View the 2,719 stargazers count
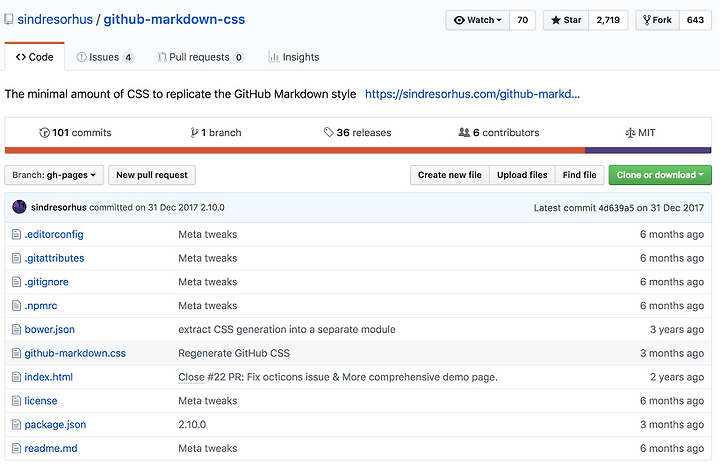The image size is (720, 467). [x=608, y=20]
